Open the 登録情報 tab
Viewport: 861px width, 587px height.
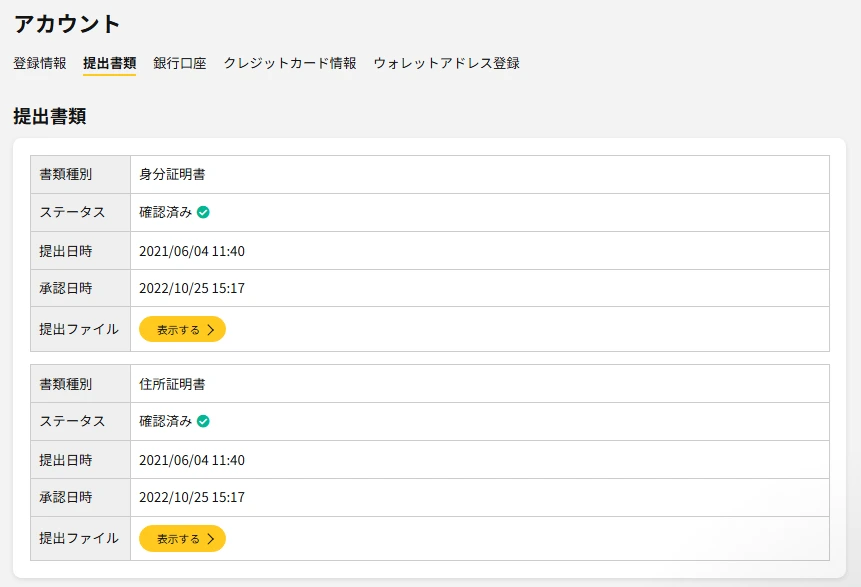click(40, 63)
